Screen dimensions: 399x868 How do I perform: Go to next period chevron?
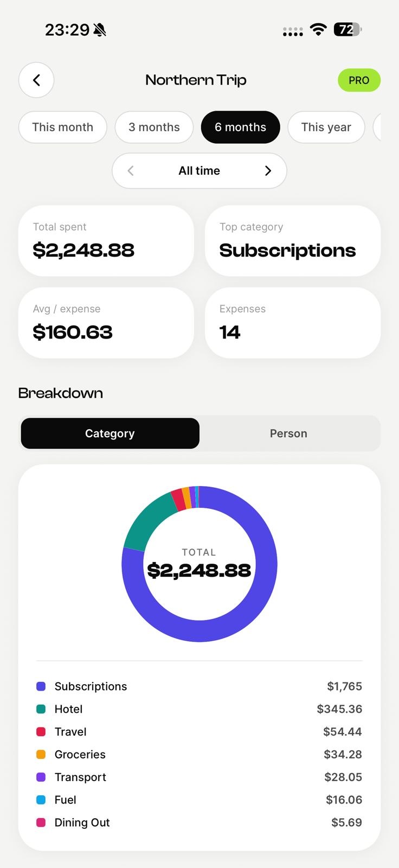pyautogui.click(x=268, y=171)
